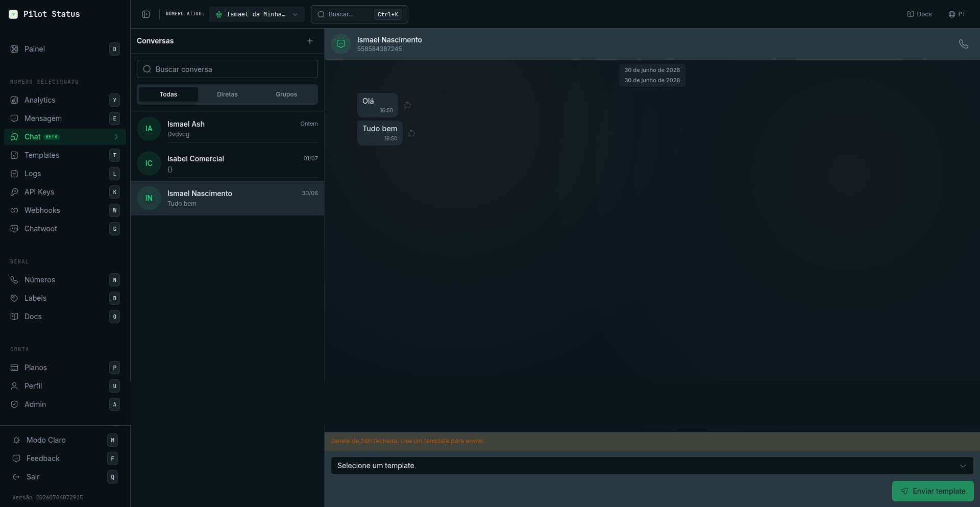The image size is (980, 507).
Task: Click the 'Tudo bem' message bubble
Action: pos(380,133)
